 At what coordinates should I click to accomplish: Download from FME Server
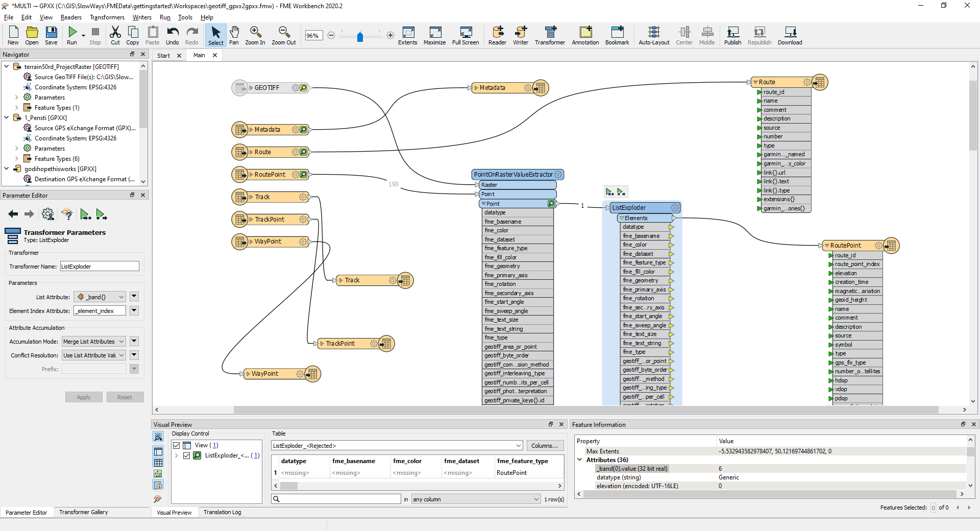(790, 35)
